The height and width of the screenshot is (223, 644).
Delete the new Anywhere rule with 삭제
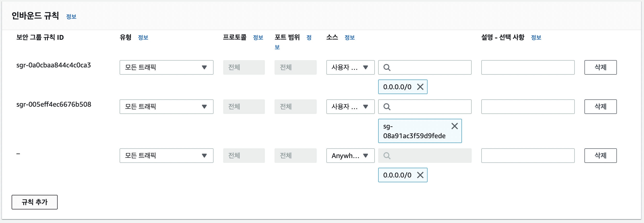(600, 156)
